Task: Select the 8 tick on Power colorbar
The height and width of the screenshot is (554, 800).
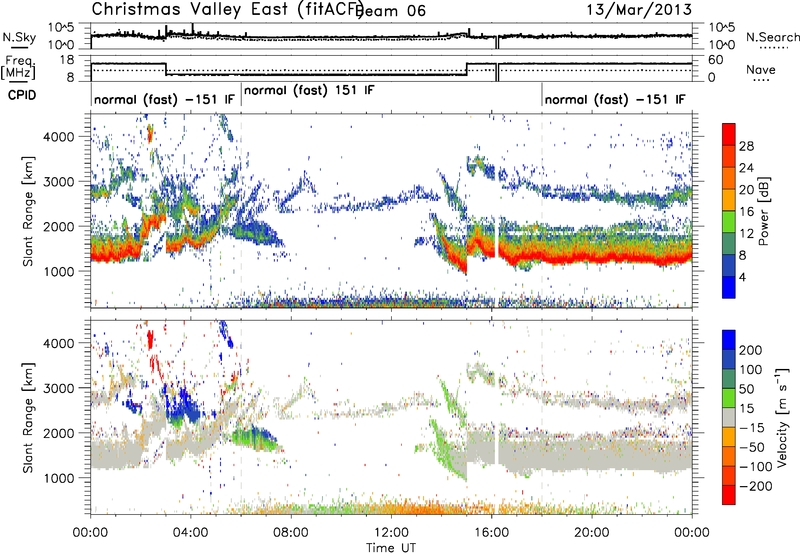Action: pyautogui.click(x=743, y=255)
